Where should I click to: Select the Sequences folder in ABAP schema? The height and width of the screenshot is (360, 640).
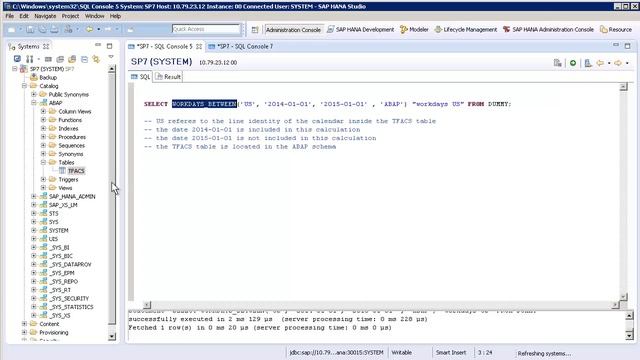(x=71, y=145)
